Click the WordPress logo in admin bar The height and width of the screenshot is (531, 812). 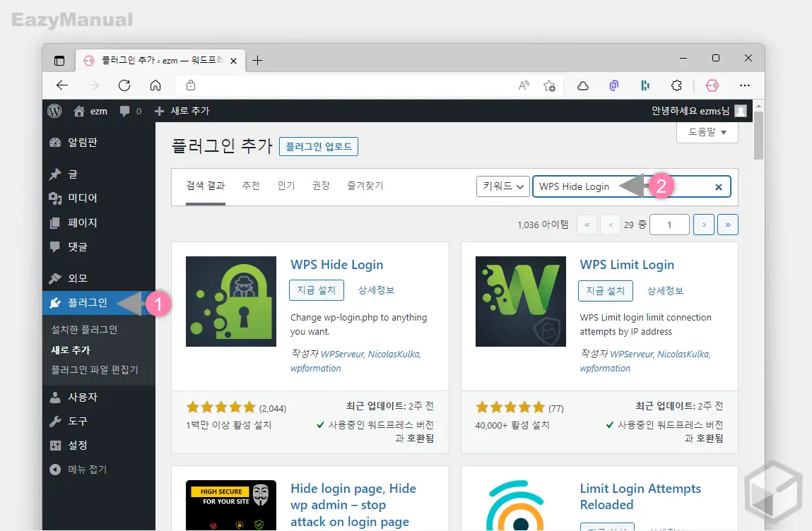[54, 111]
